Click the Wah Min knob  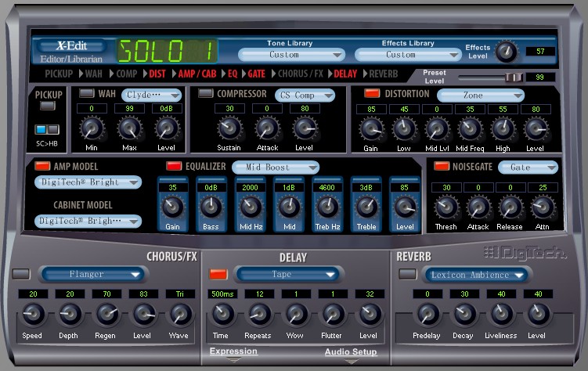click(92, 128)
